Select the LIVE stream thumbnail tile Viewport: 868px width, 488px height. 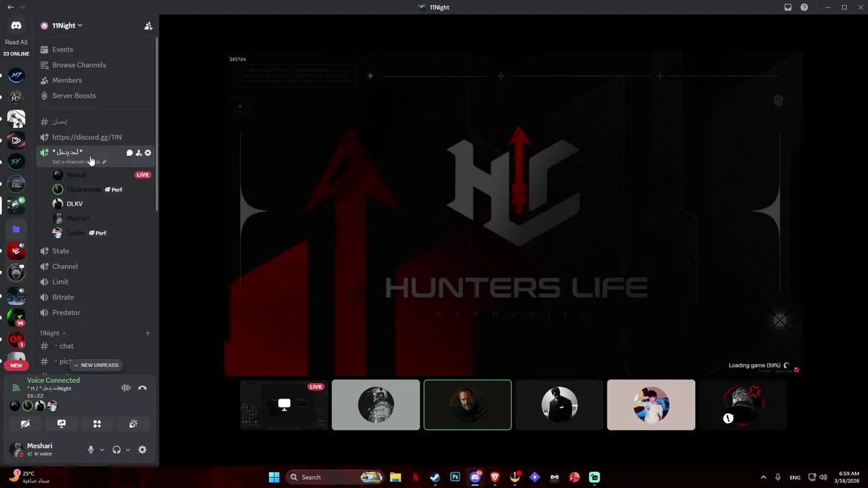(x=284, y=405)
